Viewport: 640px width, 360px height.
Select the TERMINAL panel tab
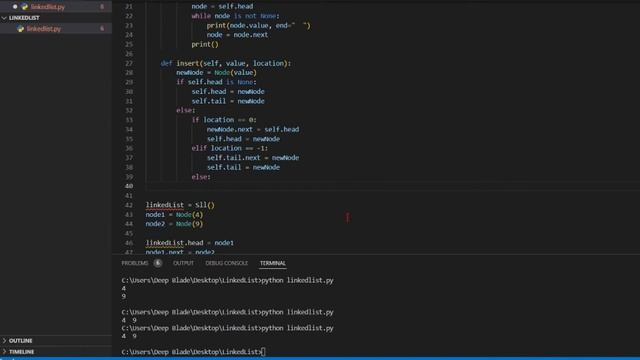click(x=273, y=263)
